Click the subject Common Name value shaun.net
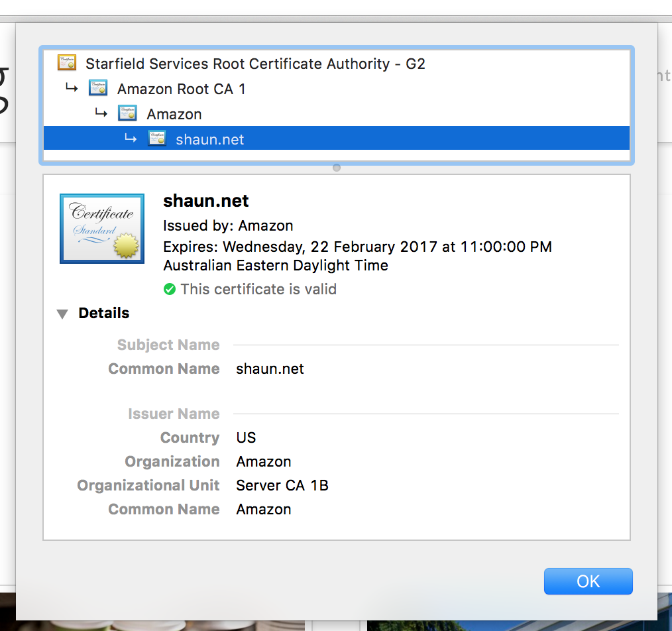 click(270, 369)
